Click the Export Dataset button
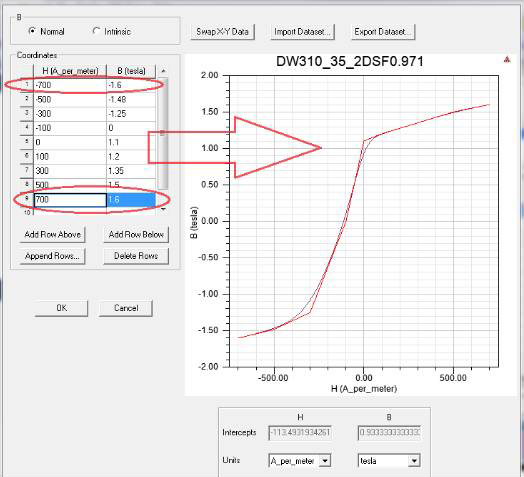 [x=383, y=32]
